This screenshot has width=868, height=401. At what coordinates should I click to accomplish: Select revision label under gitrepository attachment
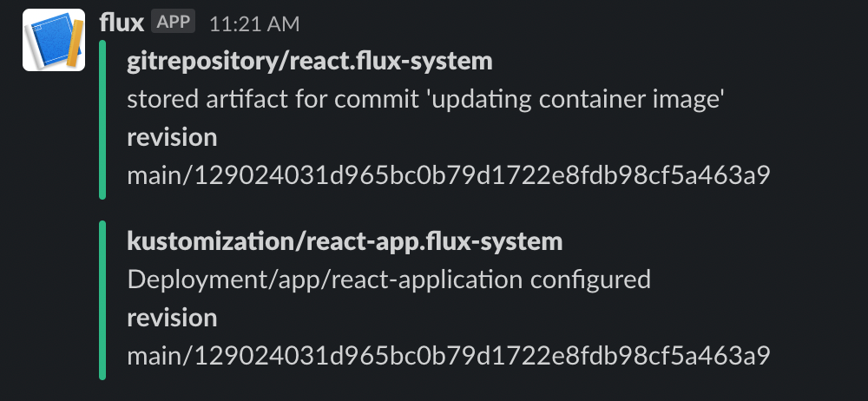[x=172, y=137]
